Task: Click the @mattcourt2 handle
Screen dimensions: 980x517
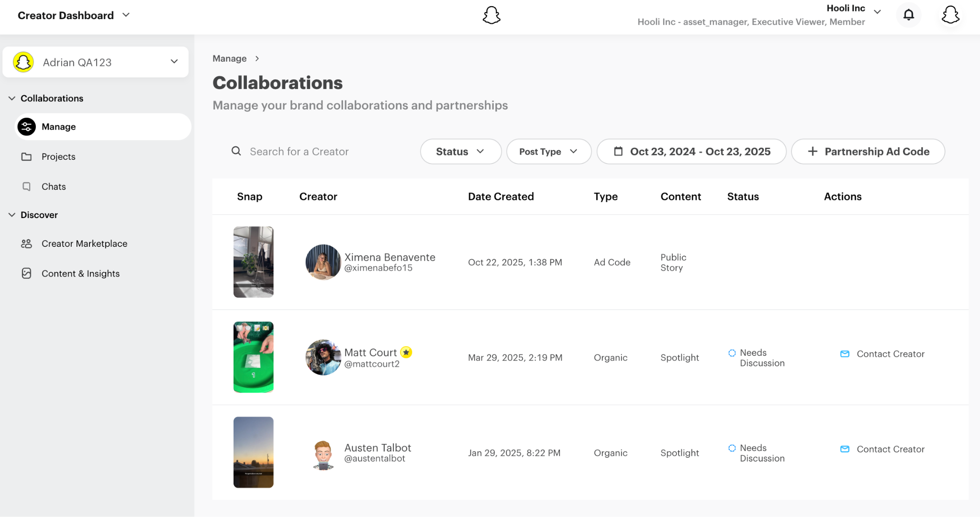Action: 372,364
